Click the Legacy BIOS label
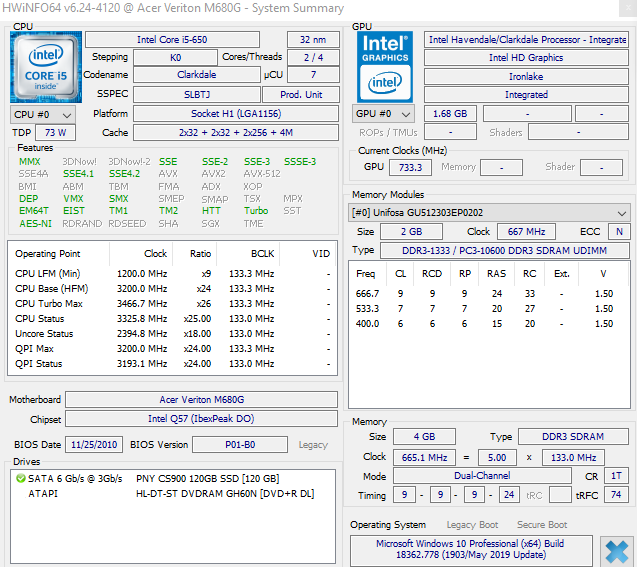Image resolution: width=637 pixels, height=567 pixels. (x=313, y=445)
